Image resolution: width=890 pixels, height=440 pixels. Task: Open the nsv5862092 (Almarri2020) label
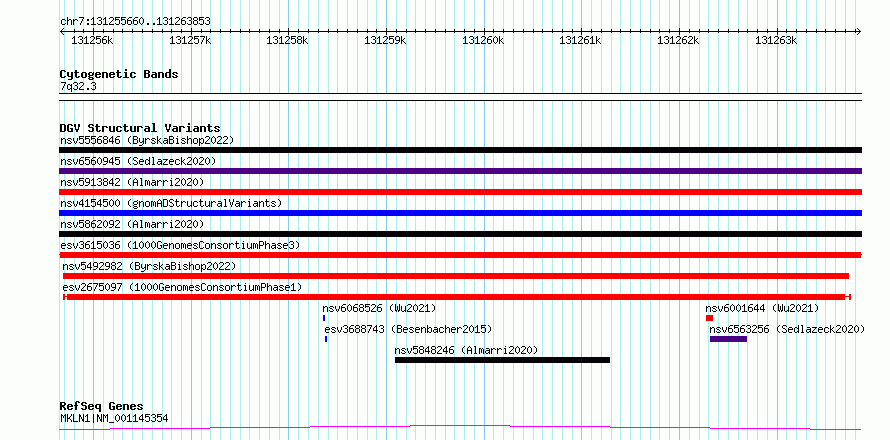point(132,224)
